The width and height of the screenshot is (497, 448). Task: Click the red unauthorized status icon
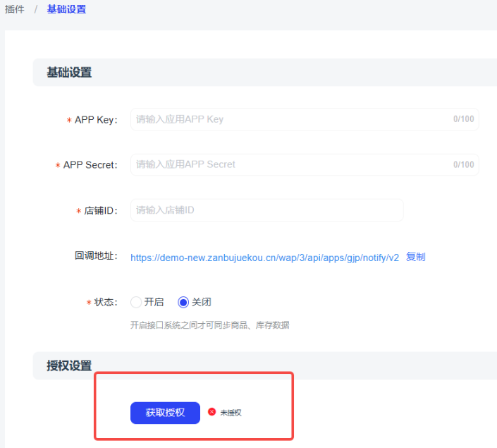tap(211, 412)
